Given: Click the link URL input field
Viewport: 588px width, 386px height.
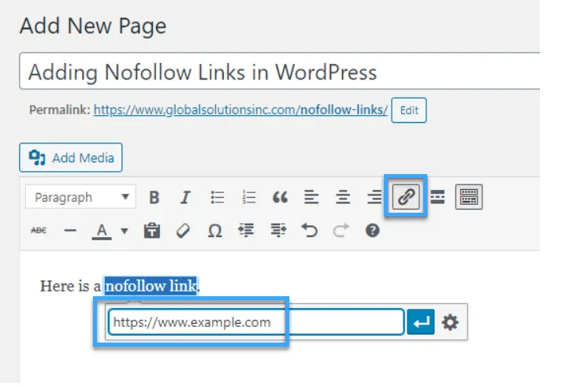Looking at the screenshot, I should click(256, 322).
